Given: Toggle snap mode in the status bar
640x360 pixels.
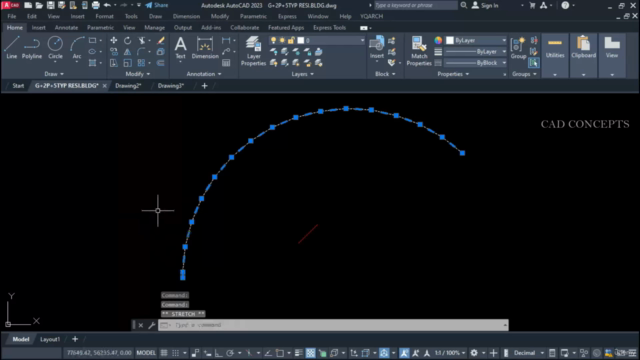Looking at the screenshot, I should click(176, 353).
